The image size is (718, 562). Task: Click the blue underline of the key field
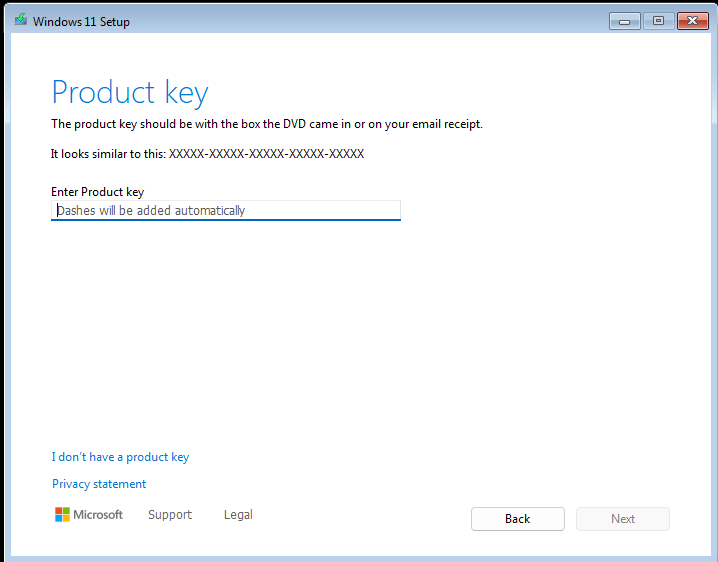click(x=226, y=220)
